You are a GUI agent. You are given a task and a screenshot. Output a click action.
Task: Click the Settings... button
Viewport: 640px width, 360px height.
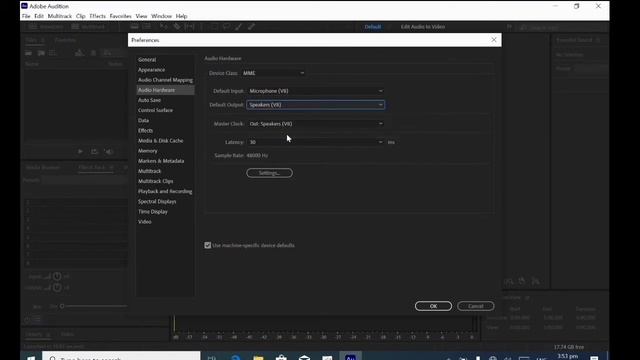(269, 173)
